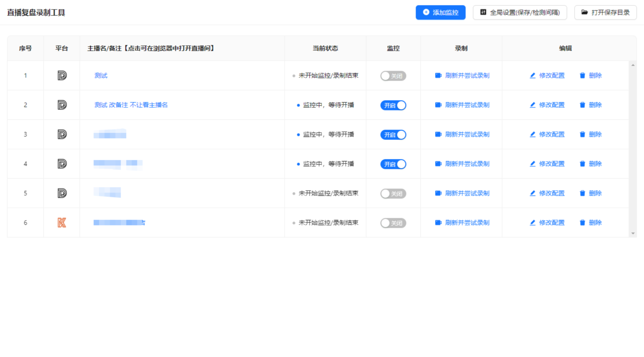Click the orange platform icon in row 6
Viewport: 644px width, 357px height.
(62, 223)
